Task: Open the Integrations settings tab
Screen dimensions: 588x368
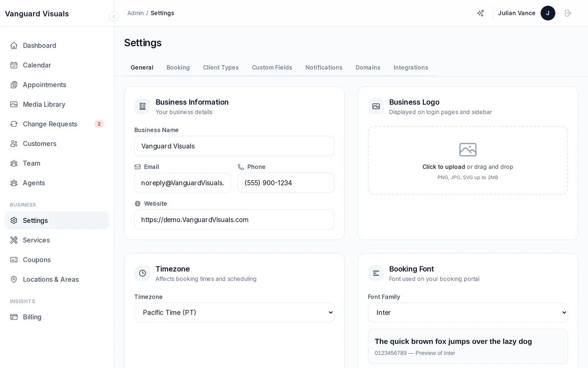Action: 411,67
